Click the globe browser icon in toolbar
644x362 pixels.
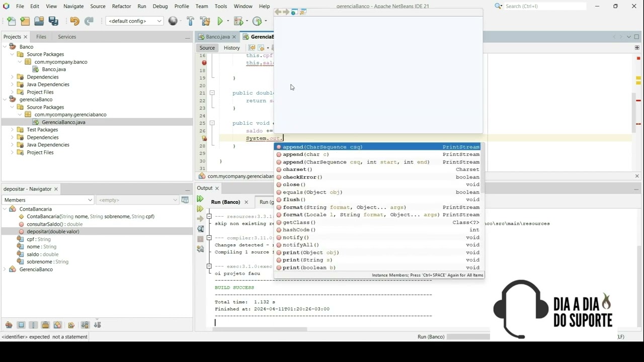point(173,21)
